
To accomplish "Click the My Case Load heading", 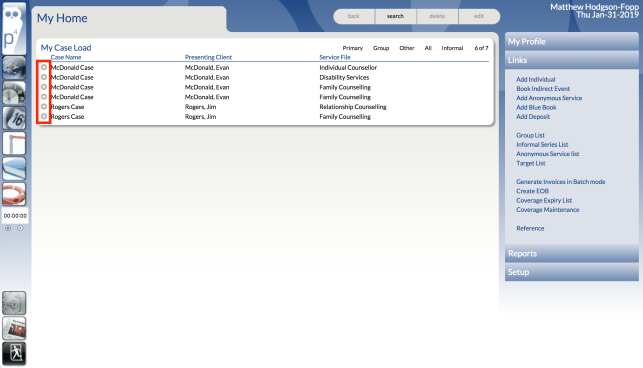I will click(x=66, y=48).
